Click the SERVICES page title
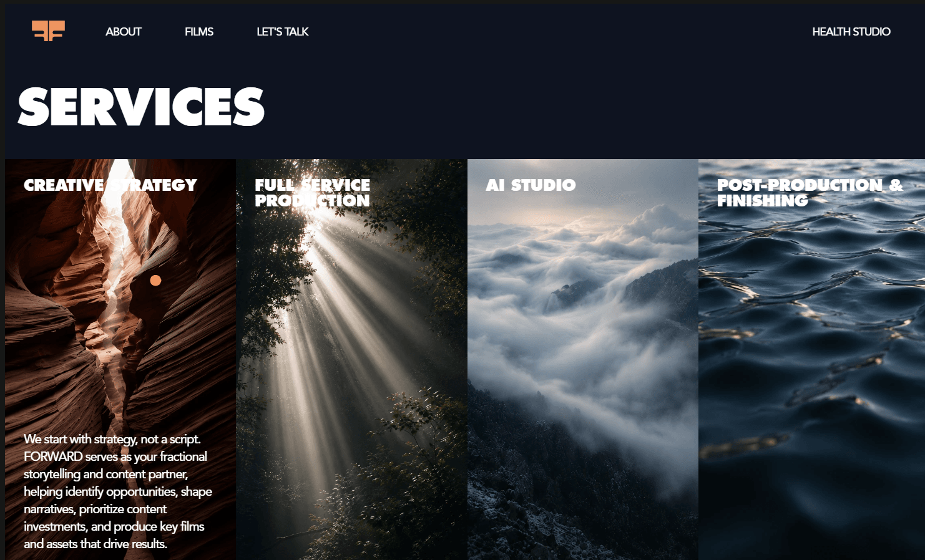This screenshot has height=560, width=925. [x=142, y=107]
